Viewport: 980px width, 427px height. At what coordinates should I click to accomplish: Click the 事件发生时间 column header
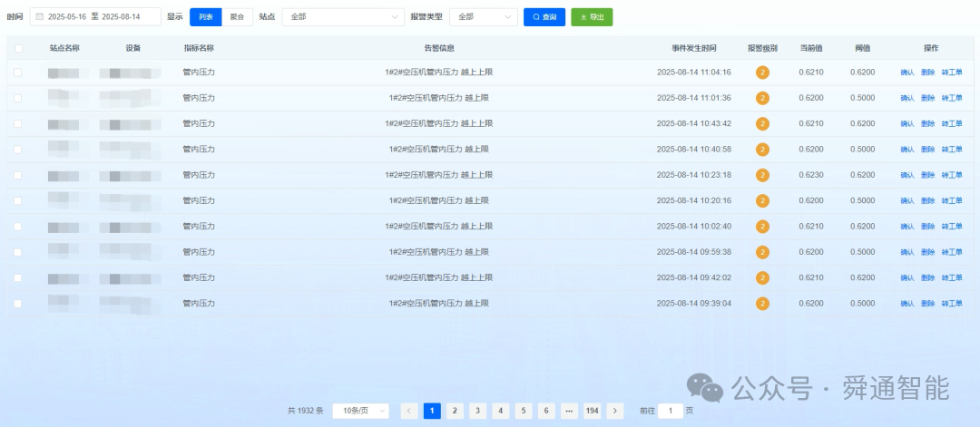(694, 48)
